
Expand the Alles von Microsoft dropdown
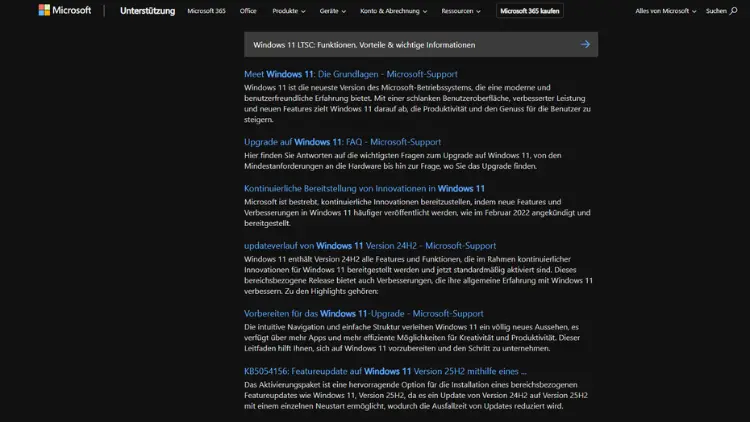click(665, 11)
